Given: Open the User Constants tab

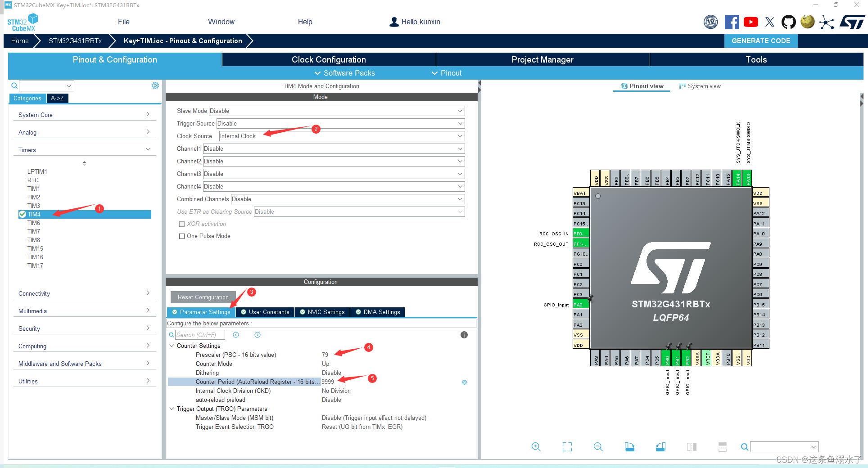Looking at the screenshot, I should 265,312.
